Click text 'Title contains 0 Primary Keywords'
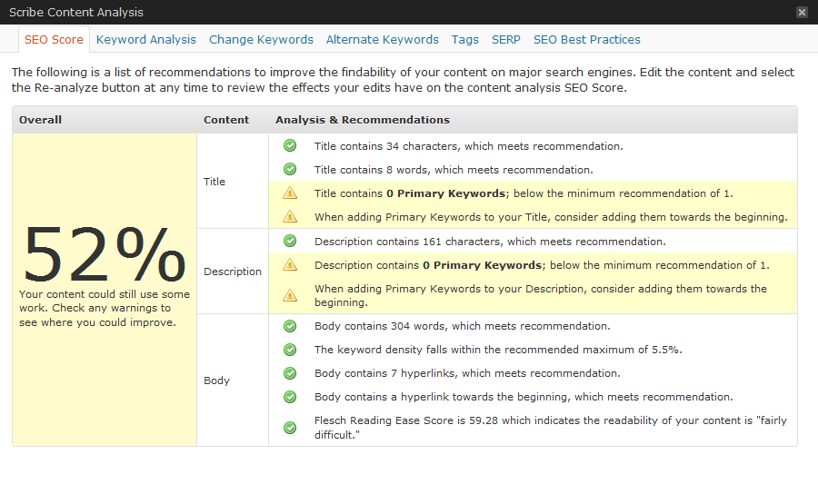 tap(410, 193)
